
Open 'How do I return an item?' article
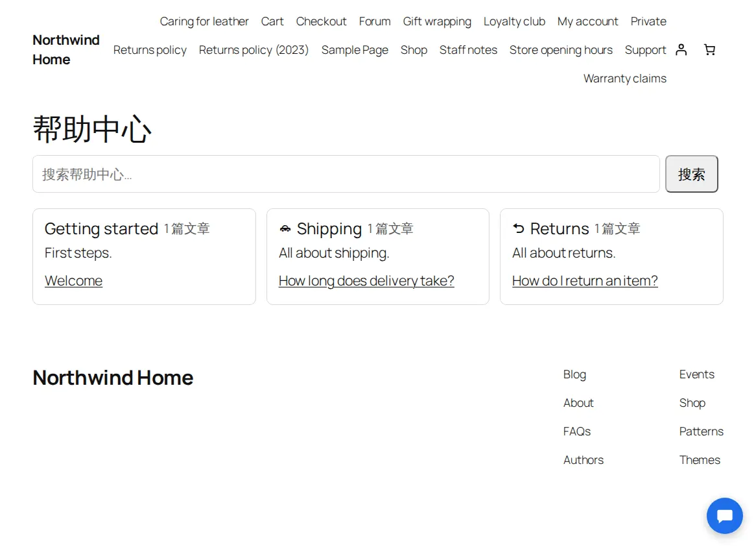[x=585, y=281]
